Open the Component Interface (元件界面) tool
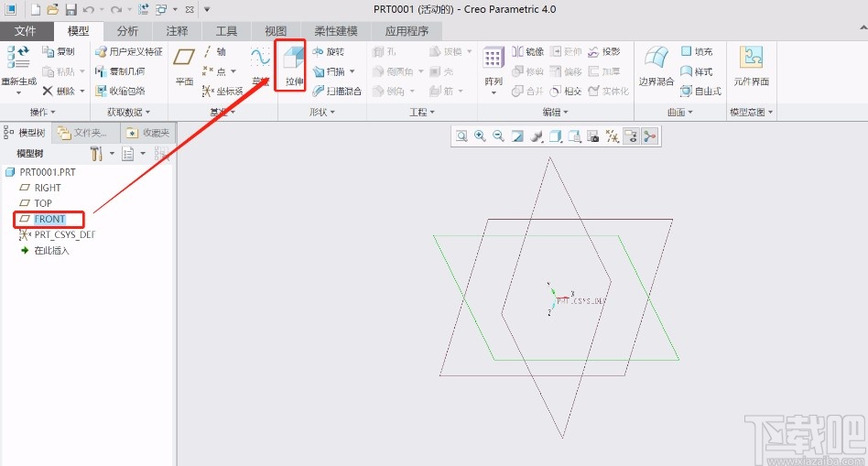 click(751, 67)
